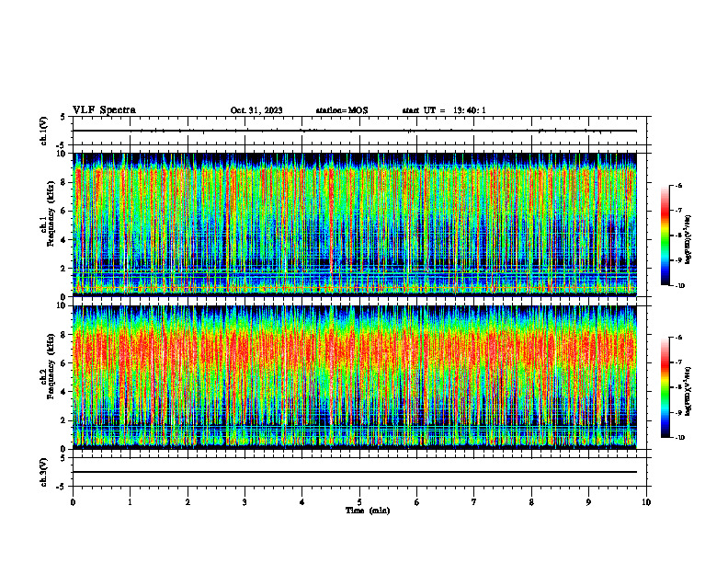Click the -6 label on ch.1 colorbar
This screenshot has width=728, height=563.
click(678, 185)
